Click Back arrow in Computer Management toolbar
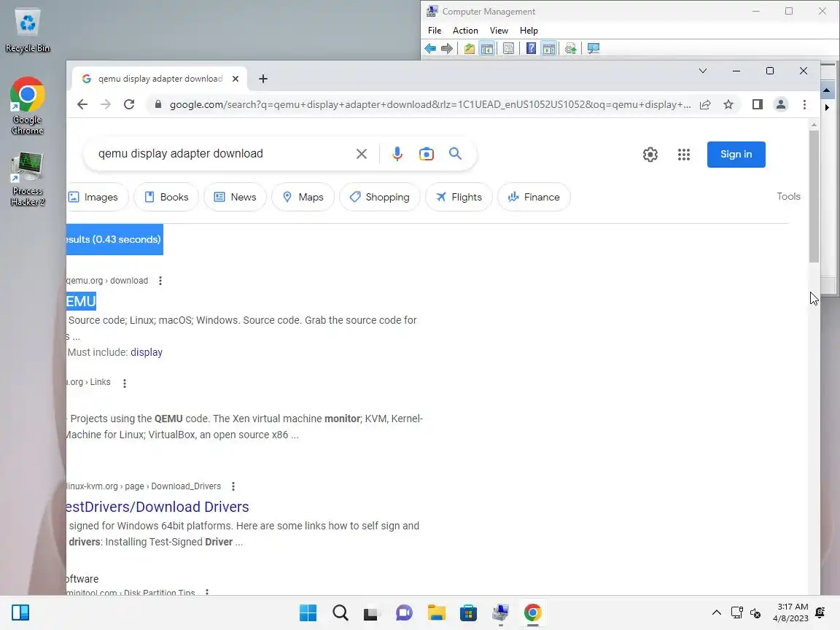The width and height of the screenshot is (840, 630). (x=429, y=49)
